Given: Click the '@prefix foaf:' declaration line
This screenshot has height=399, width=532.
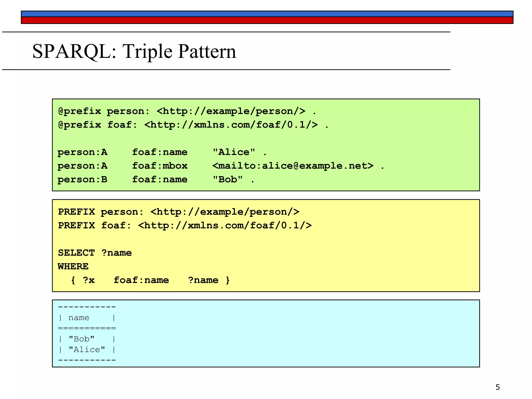Looking at the screenshot, I should [194, 125].
